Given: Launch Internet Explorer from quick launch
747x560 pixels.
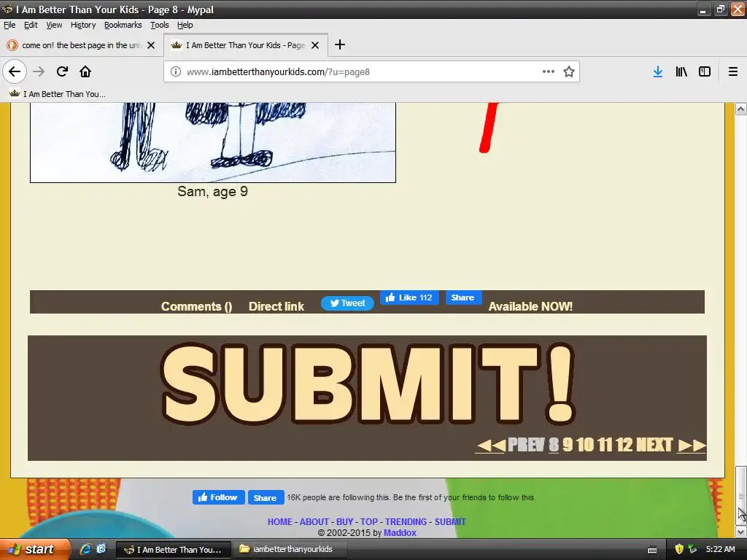Looking at the screenshot, I should [x=86, y=549].
